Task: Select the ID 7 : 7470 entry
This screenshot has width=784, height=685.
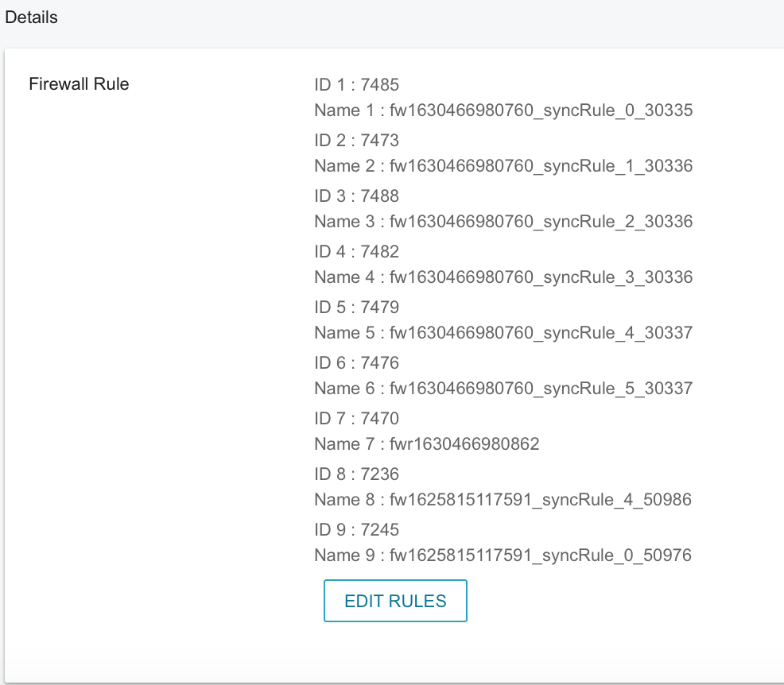Action: click(356, 419)
